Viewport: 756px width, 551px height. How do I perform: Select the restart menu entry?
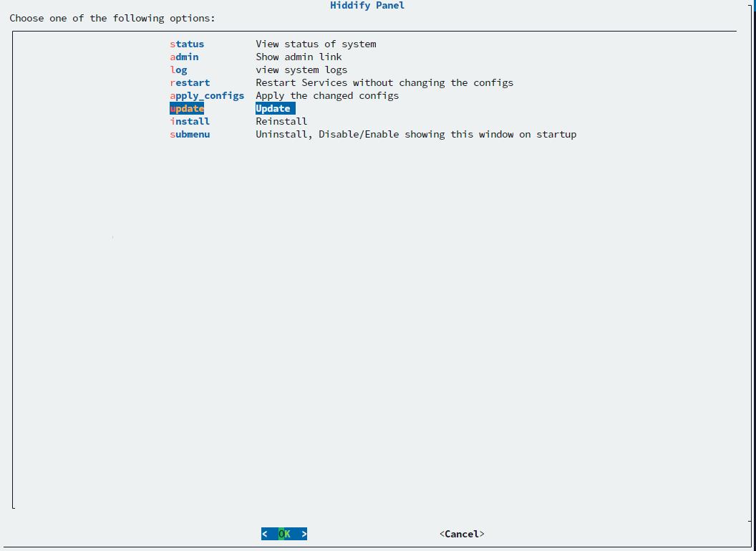[190, 82]
